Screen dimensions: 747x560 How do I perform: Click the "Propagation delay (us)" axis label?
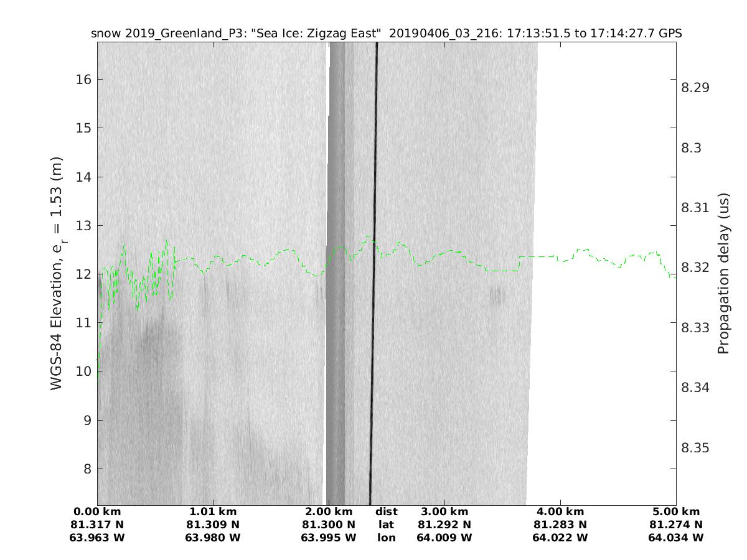click(723, 274)
